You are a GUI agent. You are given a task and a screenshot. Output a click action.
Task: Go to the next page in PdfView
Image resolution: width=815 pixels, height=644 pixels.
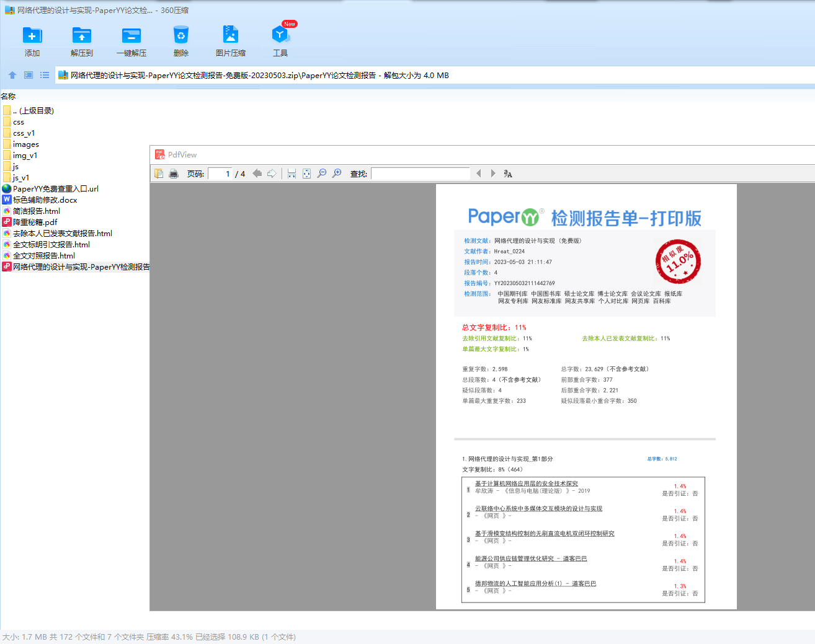pos(272,174)
